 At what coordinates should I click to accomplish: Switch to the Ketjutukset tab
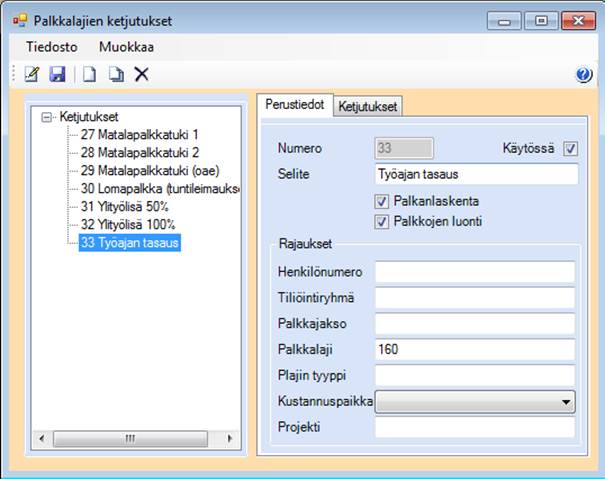click(368, 106)
